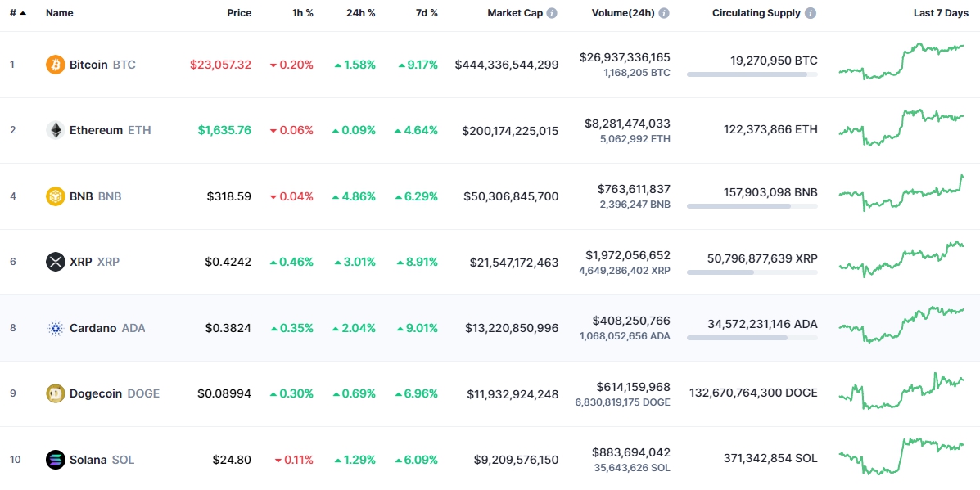
Task: Sort by the Market Cap column header
Action: coord(515,13)
